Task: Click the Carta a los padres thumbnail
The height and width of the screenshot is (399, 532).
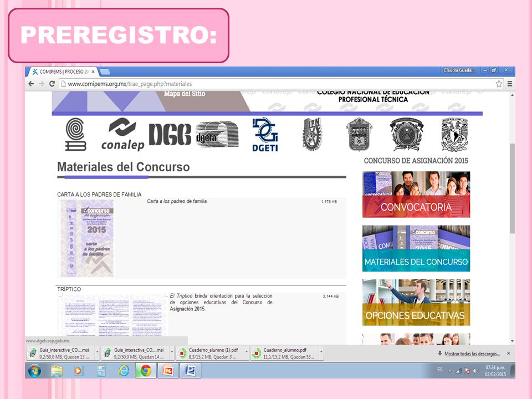Action: tap(87, 238)
